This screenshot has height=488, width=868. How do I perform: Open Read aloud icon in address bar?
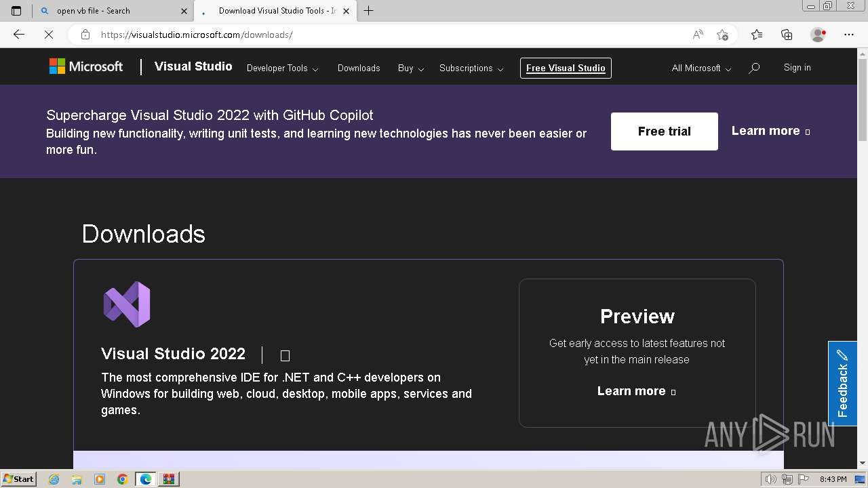[698, 35]
